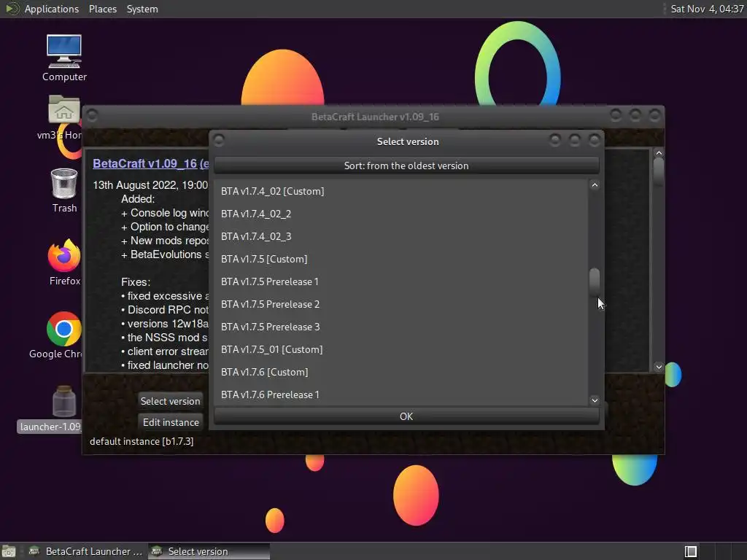Choose BTA v1.7.5 Prerelease 3
The image size is (747, 560).
click(400, 327)
